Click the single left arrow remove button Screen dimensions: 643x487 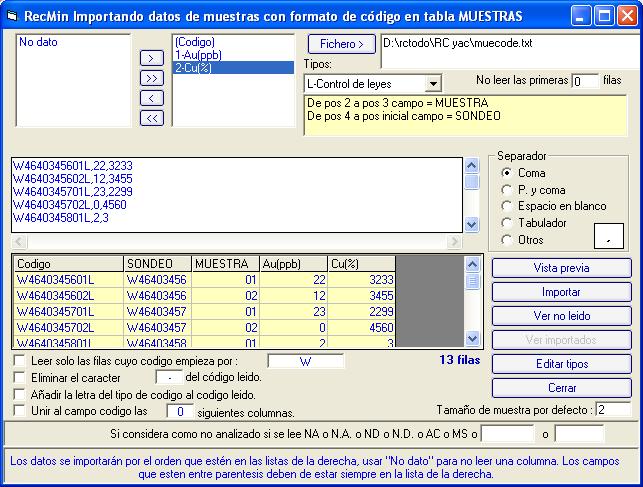[152, 98]
